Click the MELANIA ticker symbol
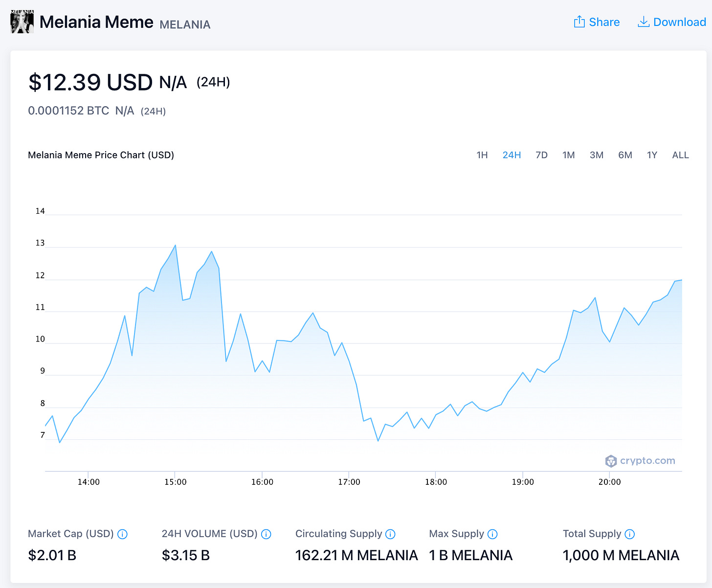 [x=185, y=24]
